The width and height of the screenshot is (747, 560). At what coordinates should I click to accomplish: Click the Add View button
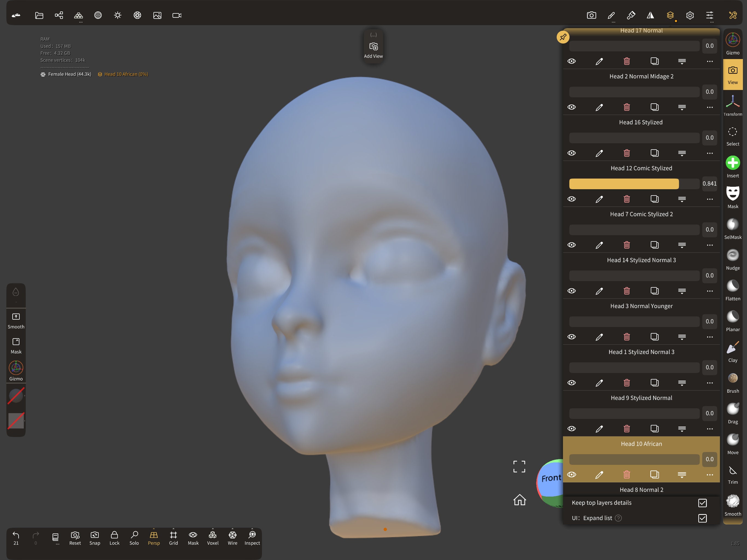tap(373, 46)
